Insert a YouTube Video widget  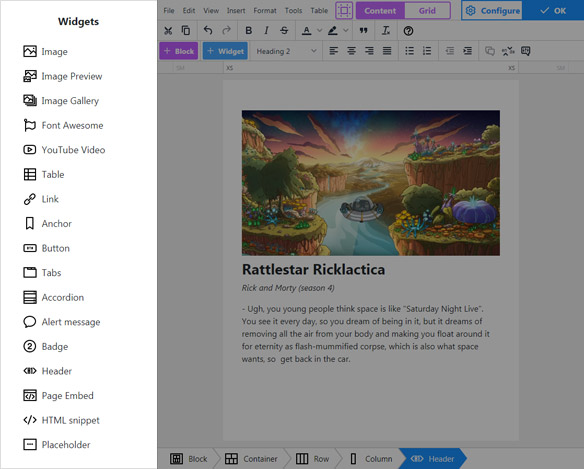coord(64,150)
